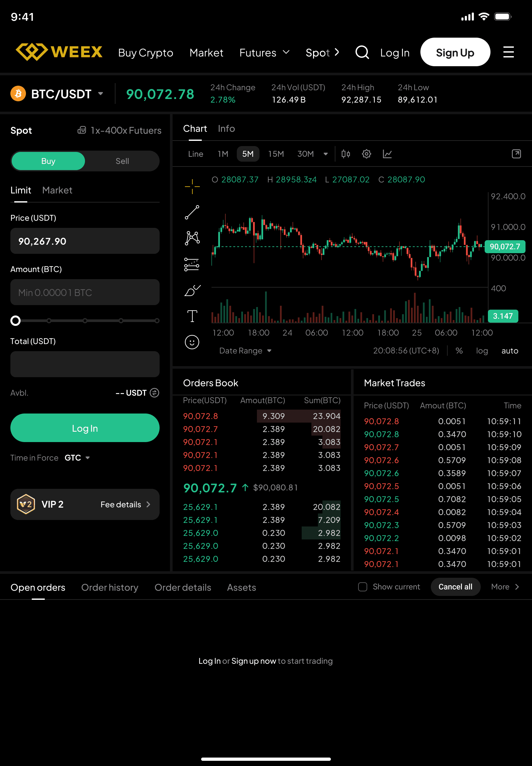
Task: Select the trend line drawing tool
Action: (x=192, y=212)
